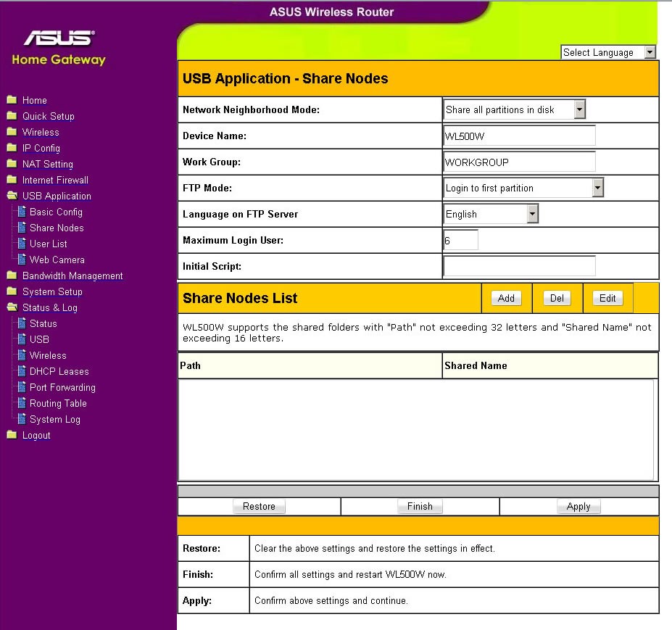Click the page icon beside Web Camera

pyautogui.click(x=22, y=260)
